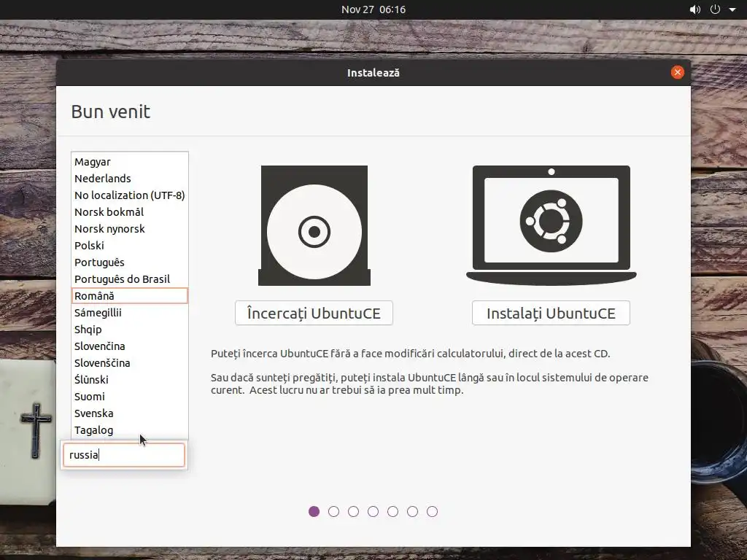Open the clock showing Nov 27 06:16
Viewport: 747px width, 560px height.
373,9
